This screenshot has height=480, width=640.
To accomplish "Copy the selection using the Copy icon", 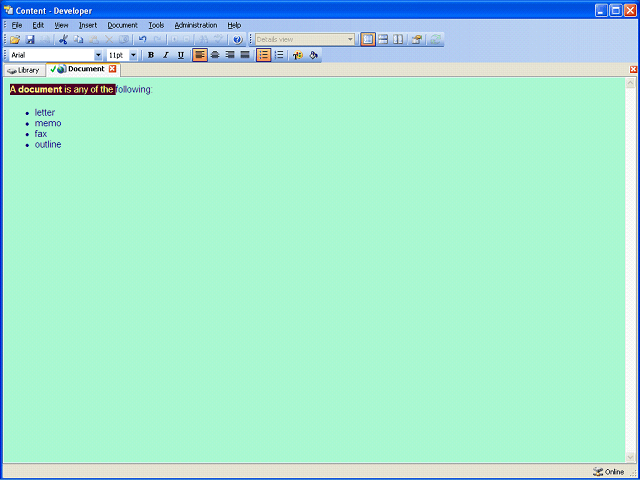I will [78, 40].
